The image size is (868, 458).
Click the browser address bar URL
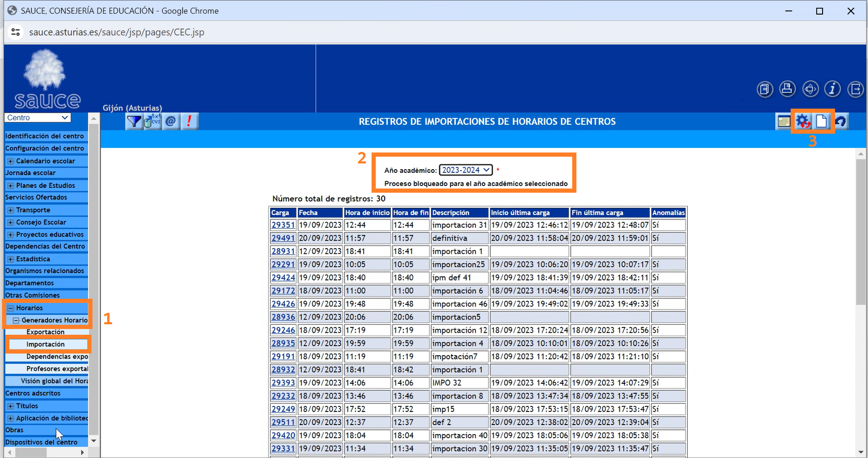[117, 32]
